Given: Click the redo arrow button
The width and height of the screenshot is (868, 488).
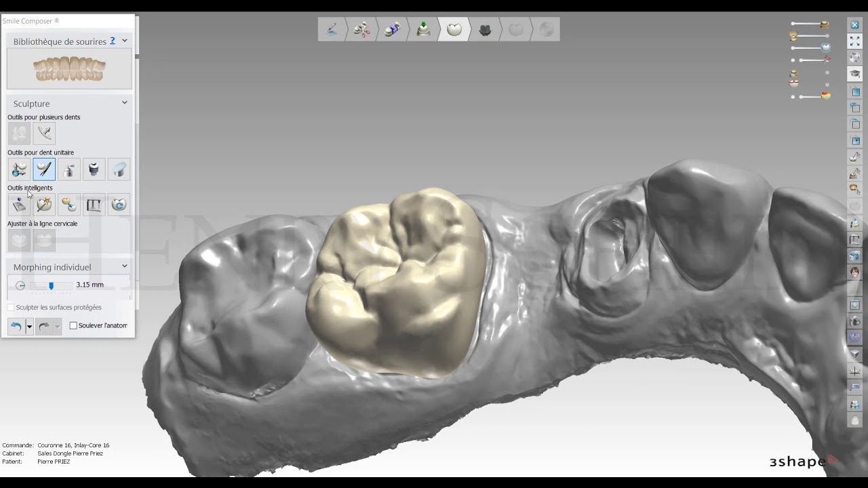Looking at the screenshot, I should [44, 327].
